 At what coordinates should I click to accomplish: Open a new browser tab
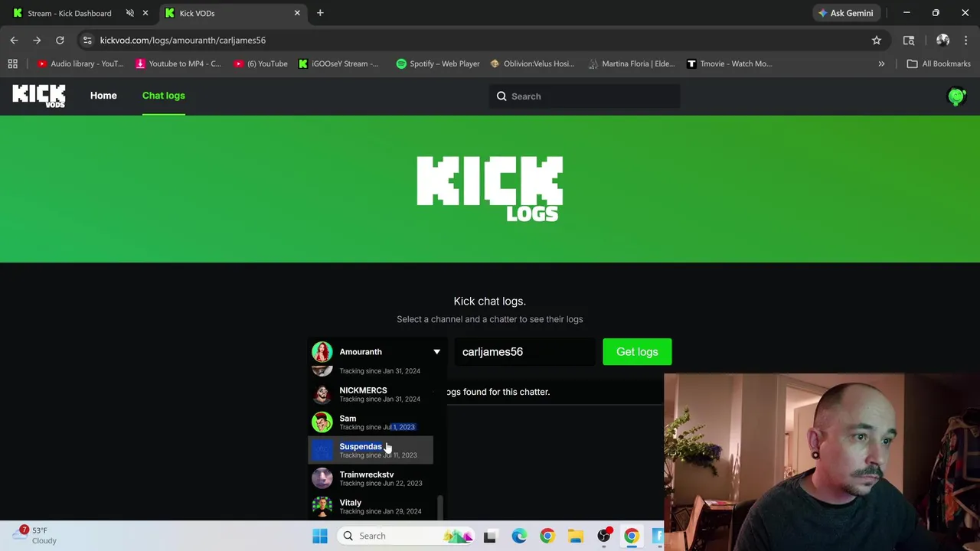(x=320, y=13)
